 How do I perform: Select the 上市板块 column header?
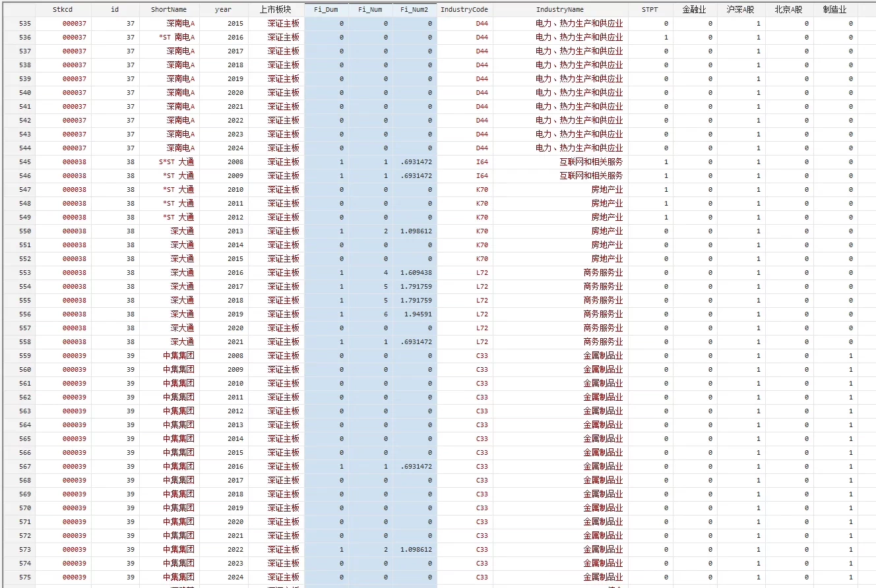(x=276, y=9)
